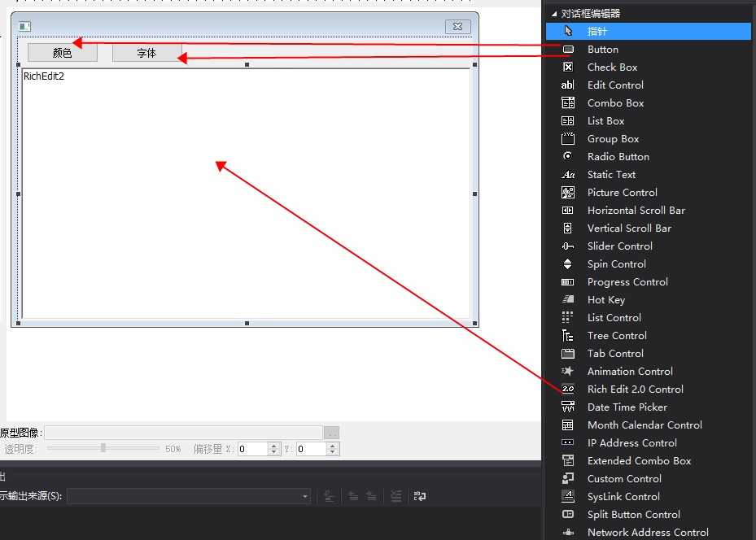
Task: Select the RichEdit2 control area
Action: point(246,194)
